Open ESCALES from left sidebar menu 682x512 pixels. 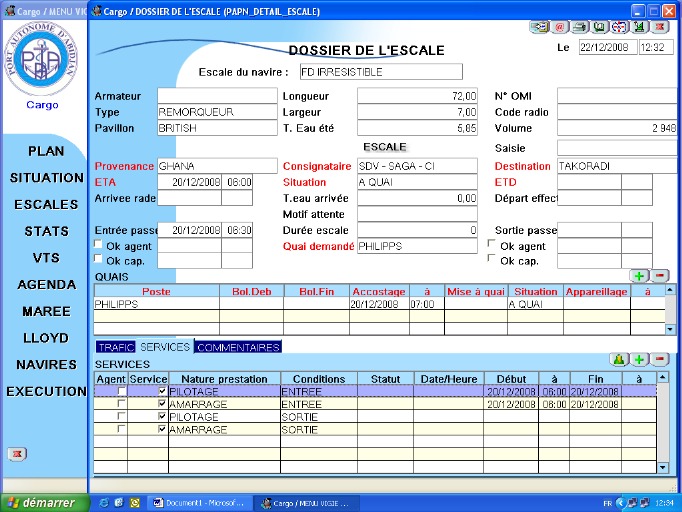coord(45,205)
